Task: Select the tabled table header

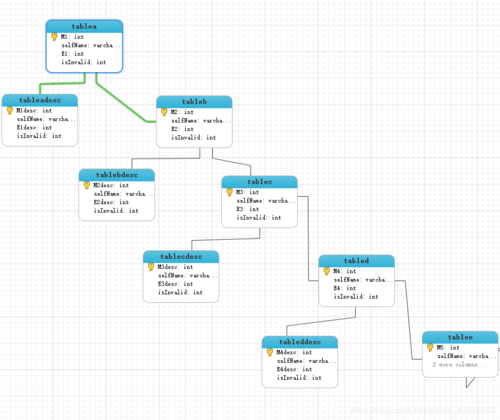Action: pos(357,261)
